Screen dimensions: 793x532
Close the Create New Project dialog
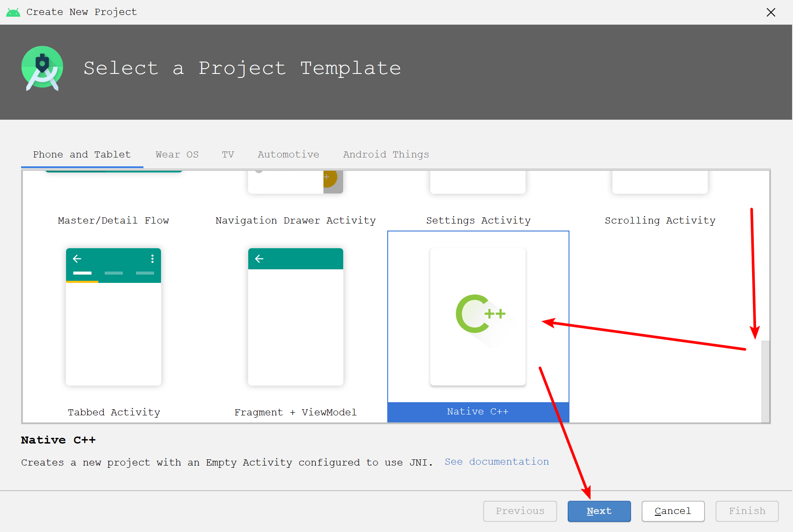tap(771, 12)
